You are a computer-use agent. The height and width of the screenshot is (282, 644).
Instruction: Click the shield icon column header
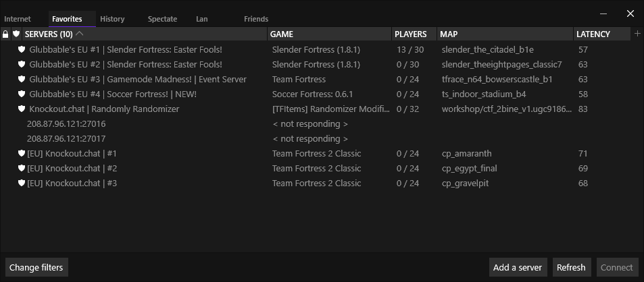tap(16, 34)
